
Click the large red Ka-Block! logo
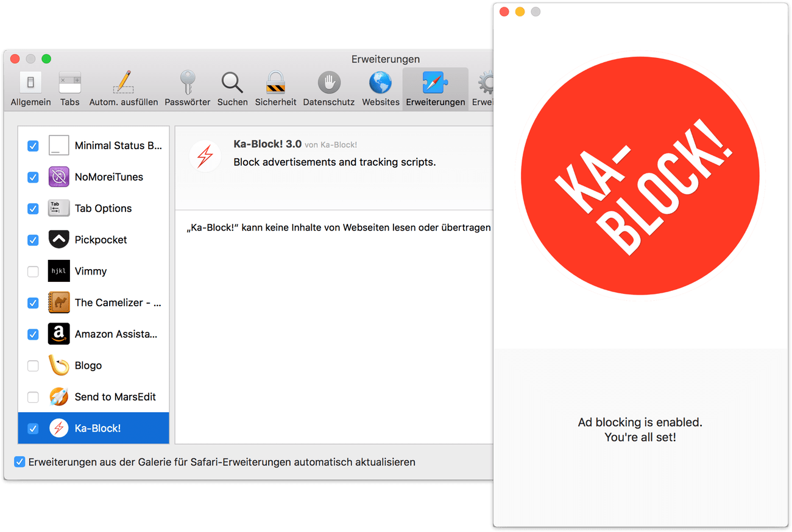(x=640, y=177)
